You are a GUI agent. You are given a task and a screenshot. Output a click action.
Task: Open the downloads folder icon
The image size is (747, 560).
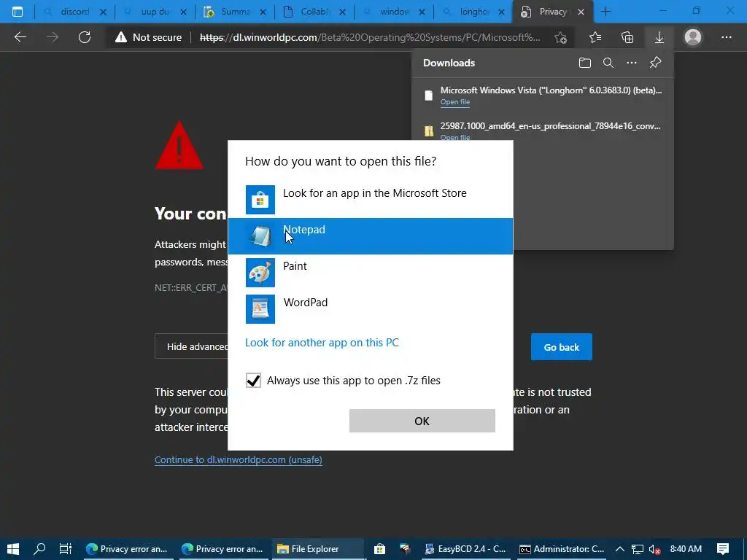pos(585,63)
